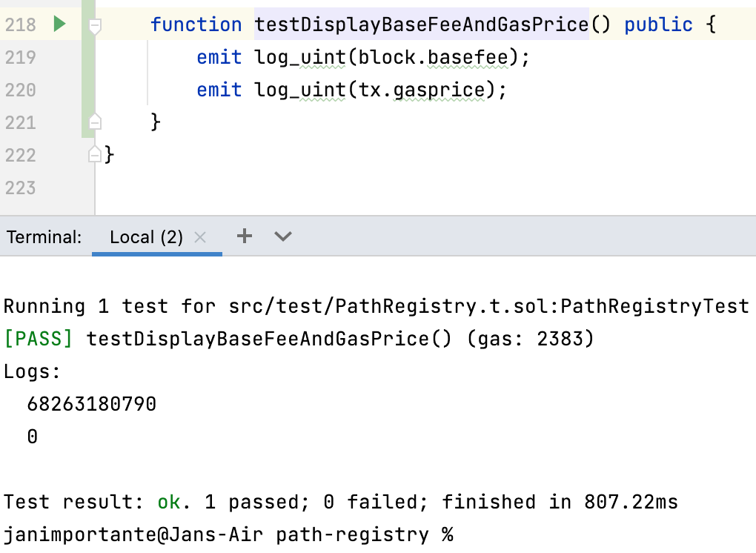The width and height of the screenshot is (756, 553).
Task: Click the public keyword on line 218
Action: (x=658, y=24)
